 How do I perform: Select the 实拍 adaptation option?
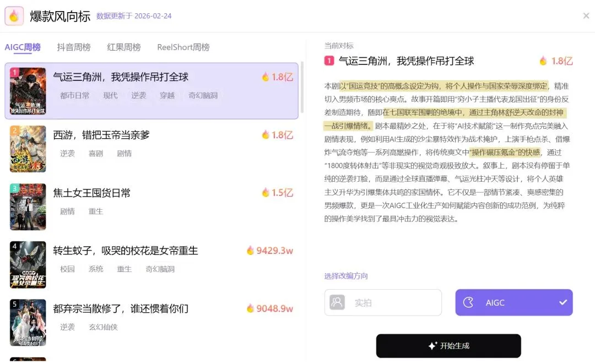point(383,302)
